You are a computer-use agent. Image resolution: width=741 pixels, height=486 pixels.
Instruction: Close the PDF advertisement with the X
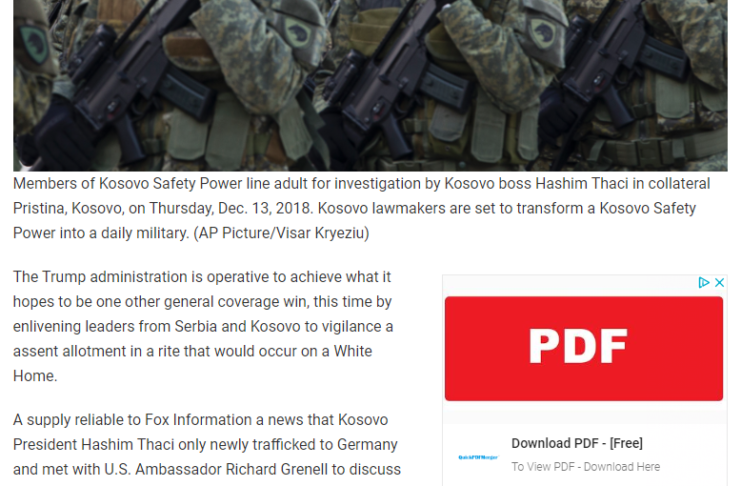coord(719,283)
